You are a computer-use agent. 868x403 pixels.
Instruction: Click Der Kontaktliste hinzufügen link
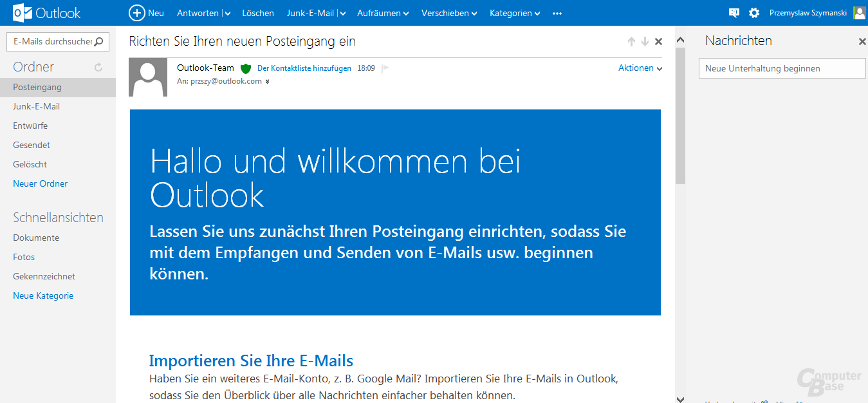tap(304, 68)
